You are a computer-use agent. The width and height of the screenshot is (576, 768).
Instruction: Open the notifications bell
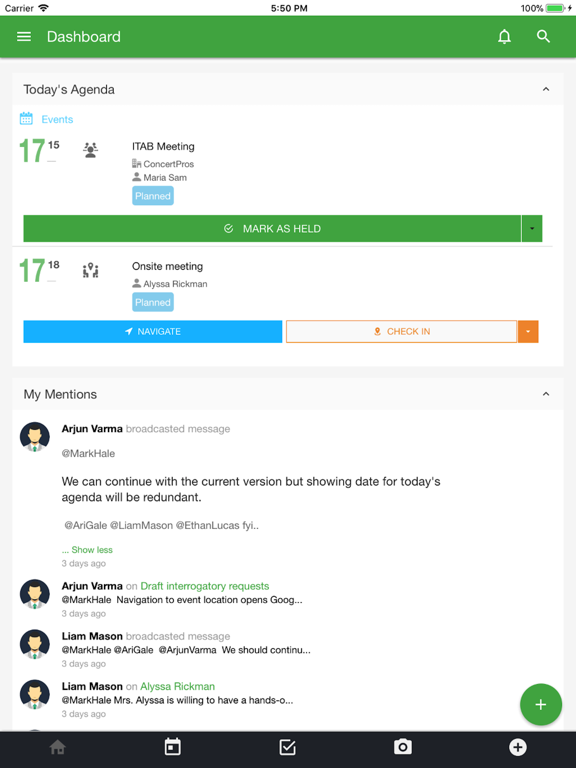504,37
